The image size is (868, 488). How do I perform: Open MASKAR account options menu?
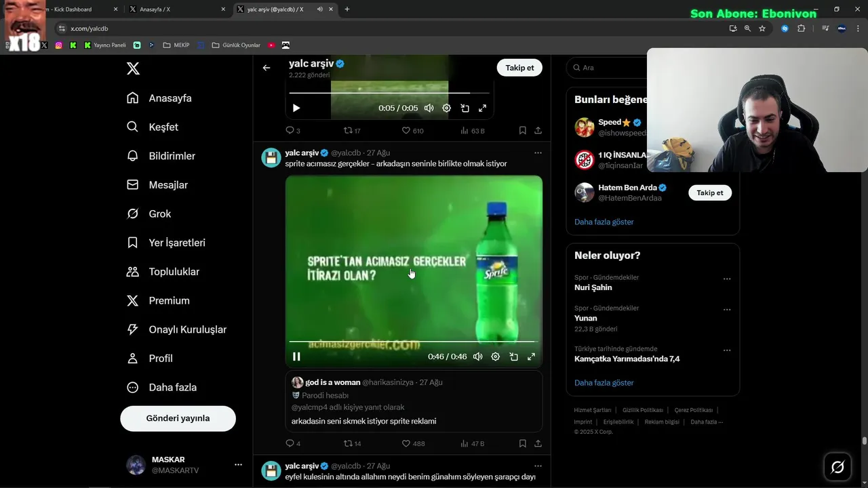[x=238, y=465]
